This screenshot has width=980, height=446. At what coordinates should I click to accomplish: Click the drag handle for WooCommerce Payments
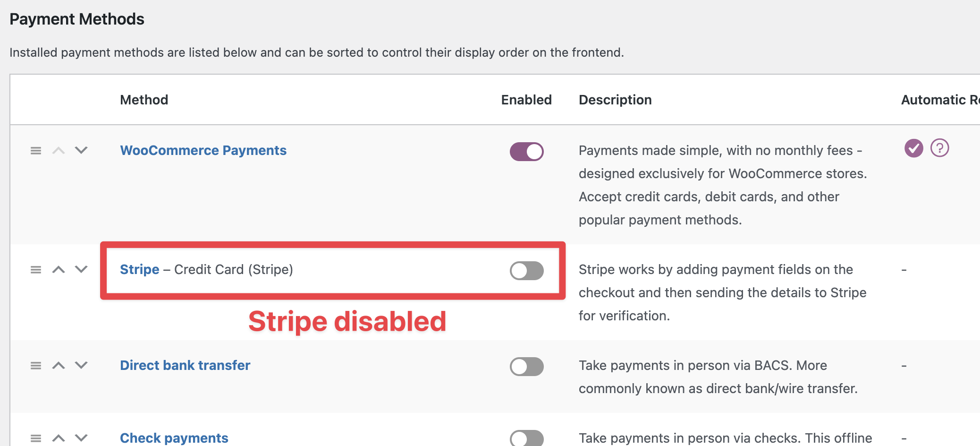click(x=36, y=151)
